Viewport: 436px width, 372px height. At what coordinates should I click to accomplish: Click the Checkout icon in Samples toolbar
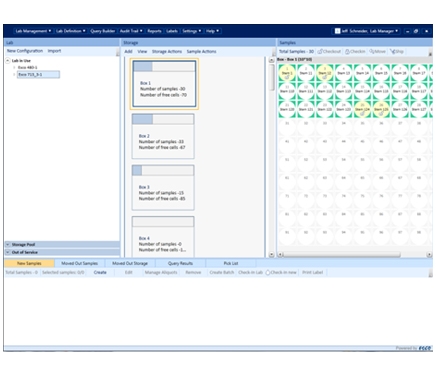point(320,51)
